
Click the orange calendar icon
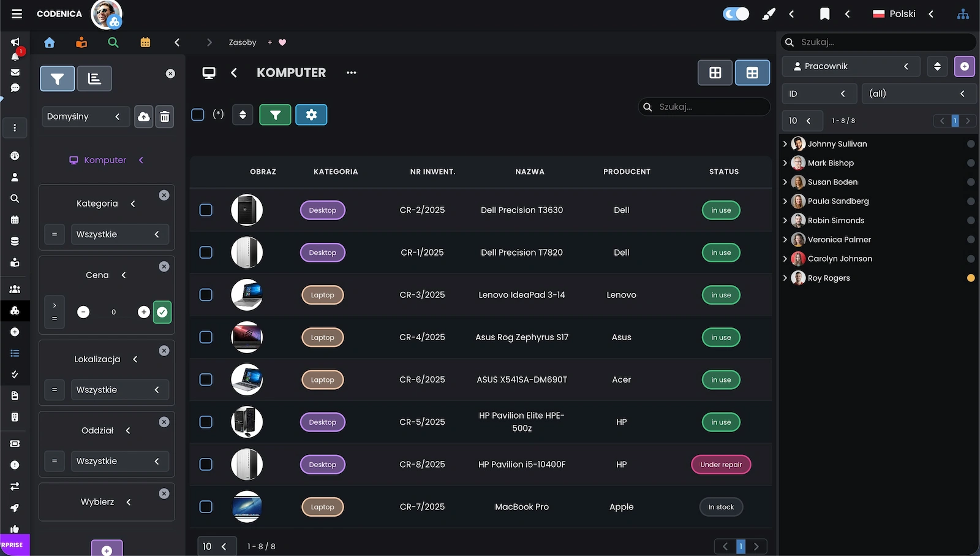(x=145, y=42)
